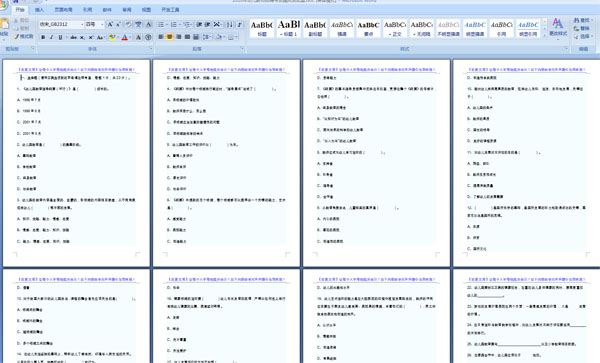This screenshot has width=600, height=363.
Task: Switch to the Home ribbon tab
Action: click(20, 10)
